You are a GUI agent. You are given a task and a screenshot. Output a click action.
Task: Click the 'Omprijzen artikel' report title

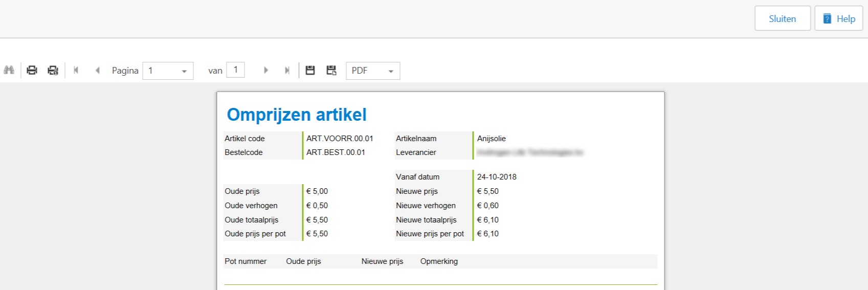(x=297, y=115)
